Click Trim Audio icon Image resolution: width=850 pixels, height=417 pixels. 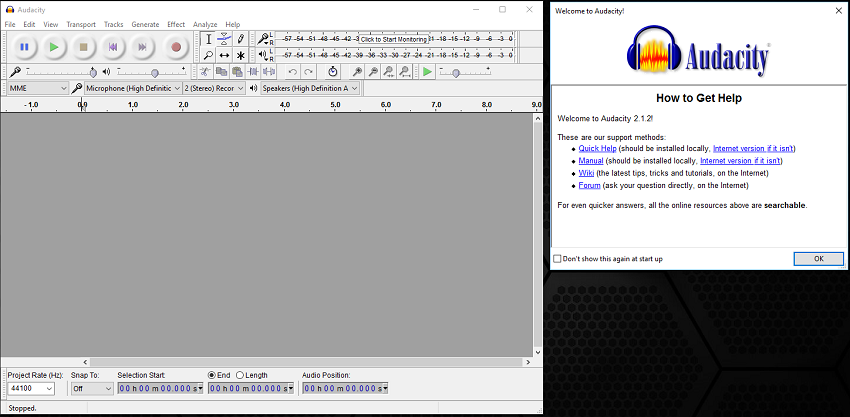(x=253, y=72)
